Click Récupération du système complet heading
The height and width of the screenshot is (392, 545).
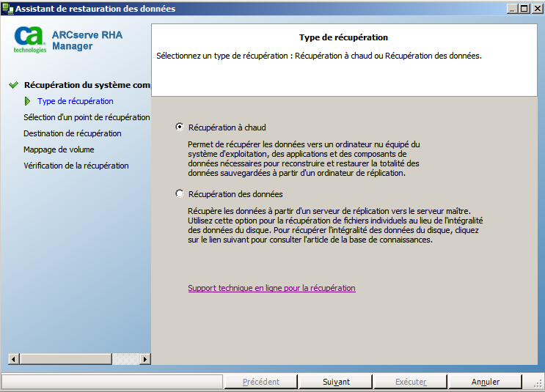point(87,85)
